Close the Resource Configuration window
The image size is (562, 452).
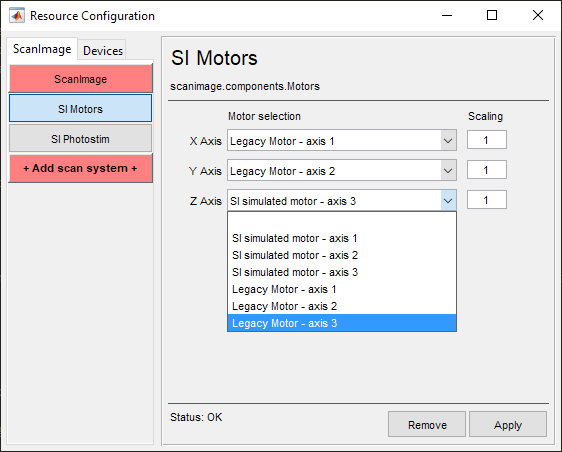538,15
